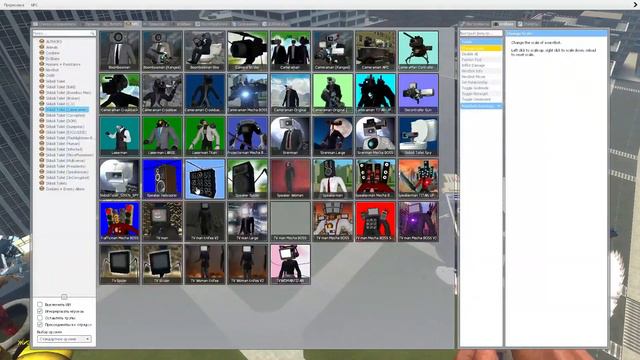Pick the Speakerman NPC with white shirt
Viewport: 640px width, 360px height.
coord(333,179)
